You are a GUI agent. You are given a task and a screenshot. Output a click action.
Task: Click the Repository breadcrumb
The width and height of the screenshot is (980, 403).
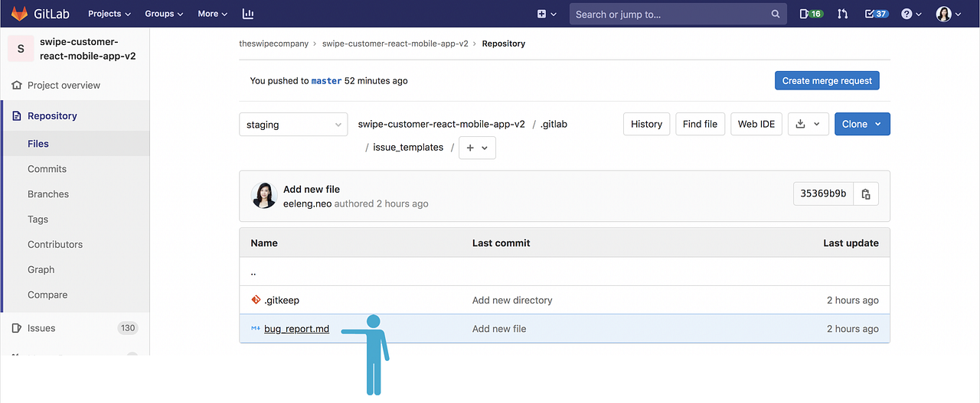504,44
